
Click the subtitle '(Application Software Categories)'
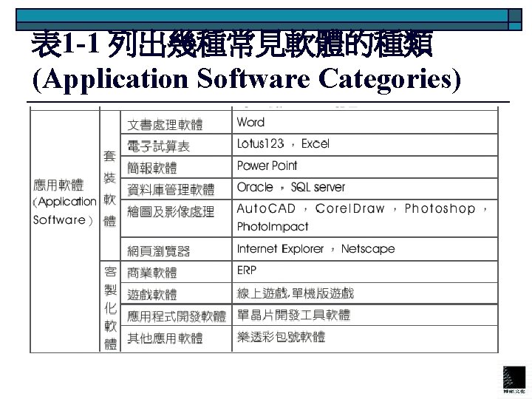247,80
